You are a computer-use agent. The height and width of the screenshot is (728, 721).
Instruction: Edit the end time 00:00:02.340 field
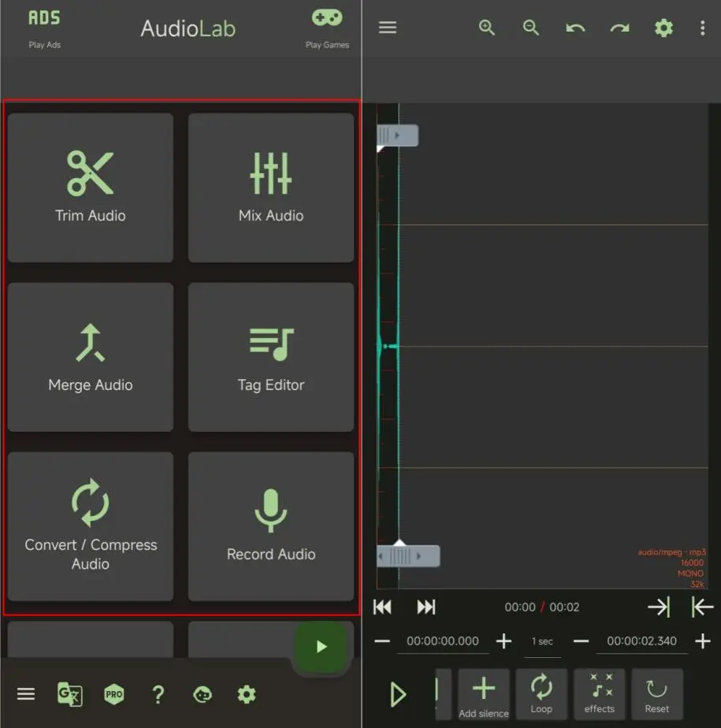tap(641, 641)
